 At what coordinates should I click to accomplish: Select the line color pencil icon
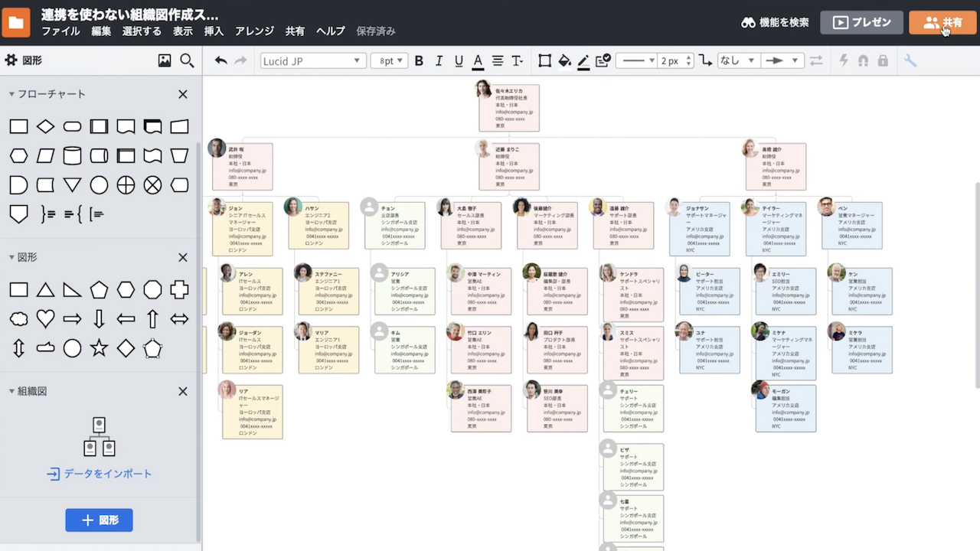[x=583, y=60]
